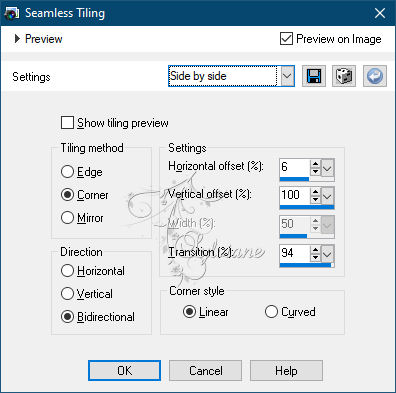Choose the Edge tiling method

point(67,172)
